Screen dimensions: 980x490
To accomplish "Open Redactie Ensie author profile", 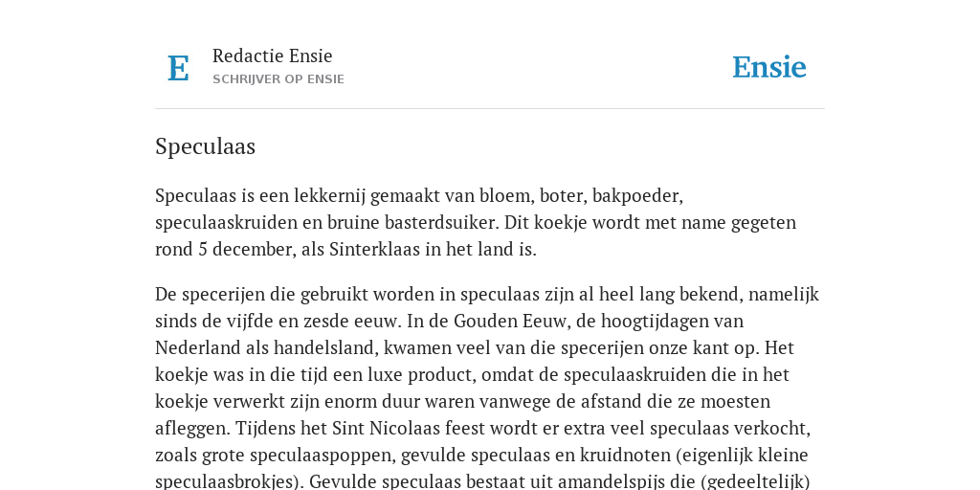I will [x=272, y=56].
